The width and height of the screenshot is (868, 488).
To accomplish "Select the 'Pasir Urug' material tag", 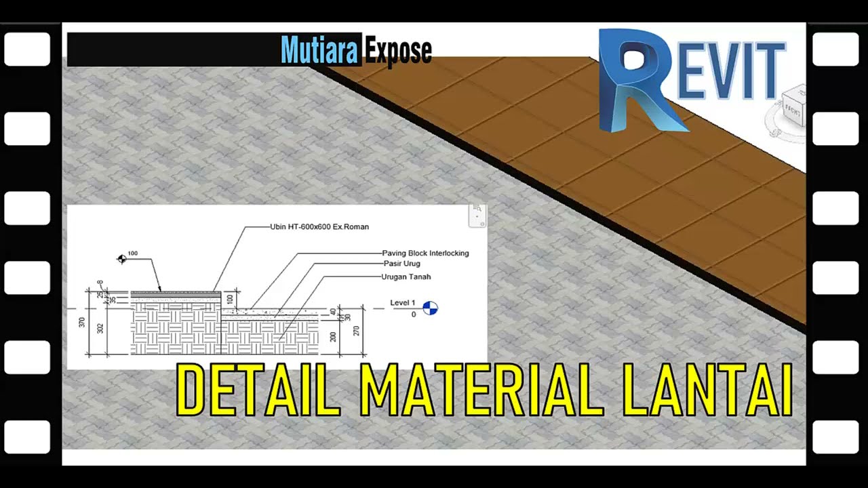I will point(402,263).
